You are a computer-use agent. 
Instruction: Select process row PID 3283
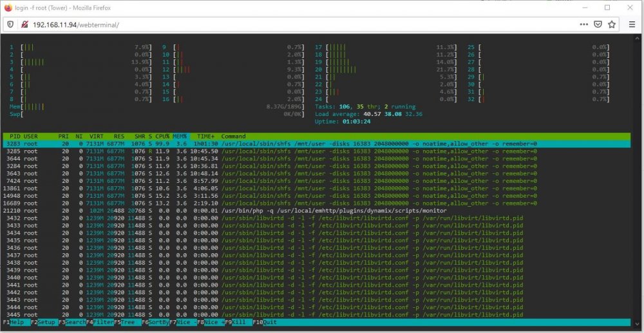[x=317, y=144]
